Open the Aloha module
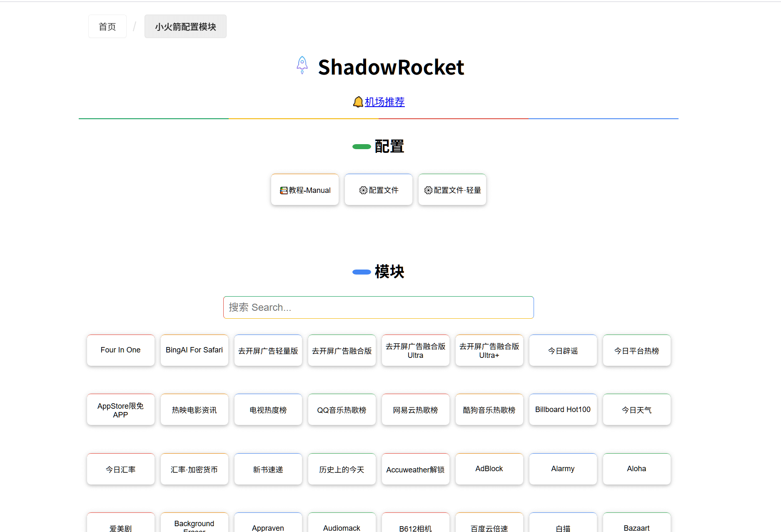Viewport: 781px width, 532px height. pyautogui.click(x=637, y=469)
